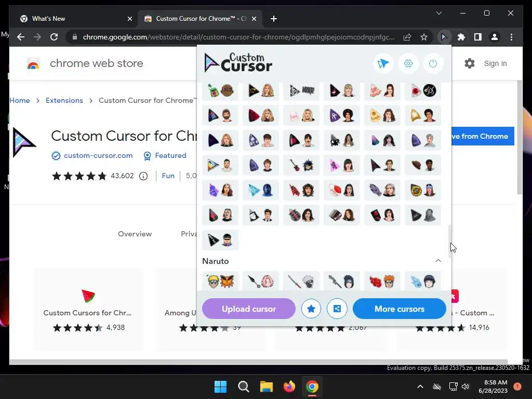The width and height of the screenshot is (532, 399).
Task: Click the address bar URL
Action: 238,37
